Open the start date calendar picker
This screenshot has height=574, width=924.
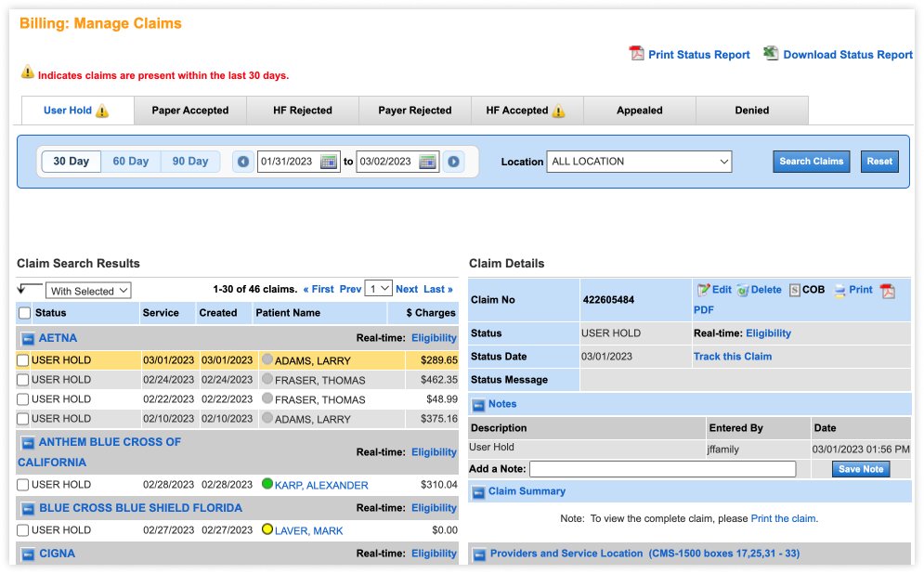tap(330, 161)
